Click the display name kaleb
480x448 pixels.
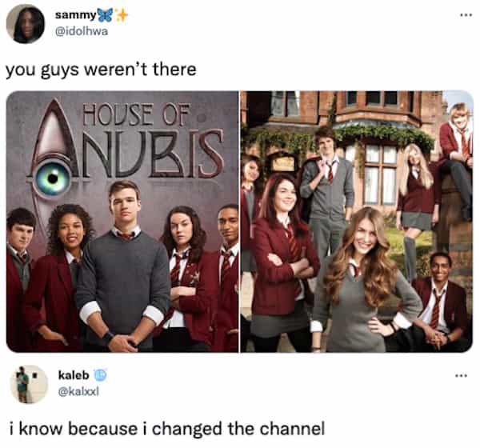pos(74,375)
